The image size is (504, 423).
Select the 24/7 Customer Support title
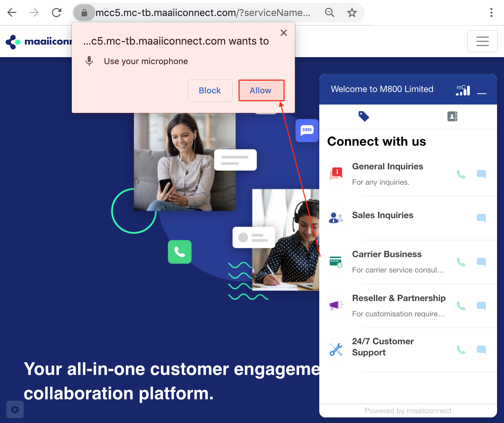tap(383, 347)
